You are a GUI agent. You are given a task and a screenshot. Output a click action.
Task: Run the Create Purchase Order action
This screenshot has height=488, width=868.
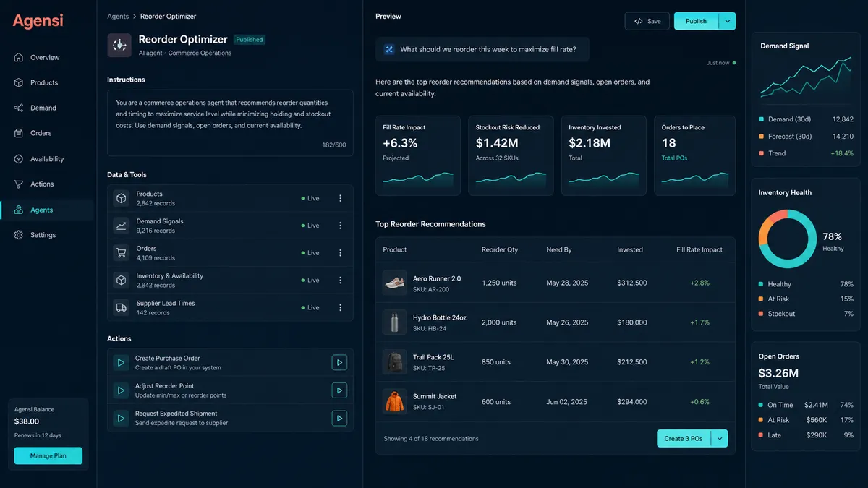tap(339, 363)
